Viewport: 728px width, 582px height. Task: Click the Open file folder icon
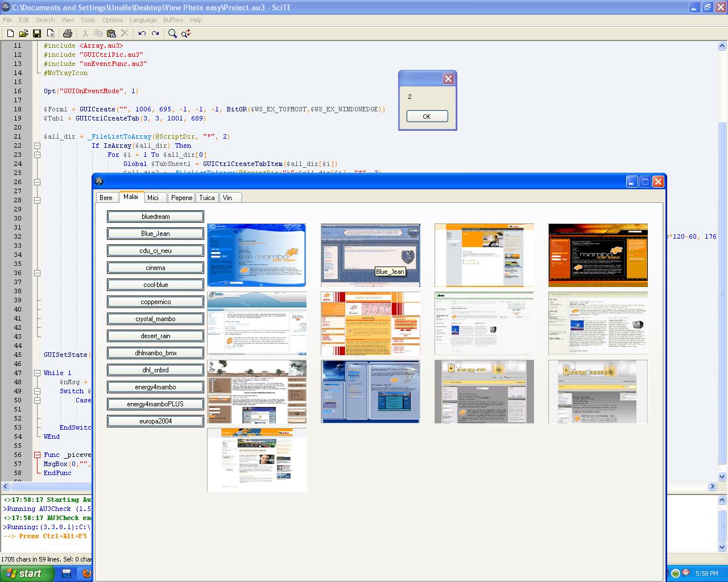click(23, 34)
